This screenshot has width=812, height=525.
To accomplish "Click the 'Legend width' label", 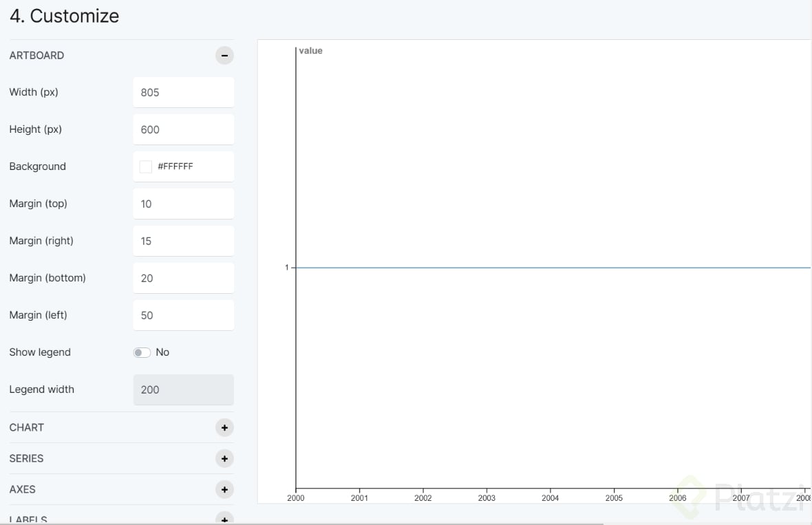I will 41,389.
